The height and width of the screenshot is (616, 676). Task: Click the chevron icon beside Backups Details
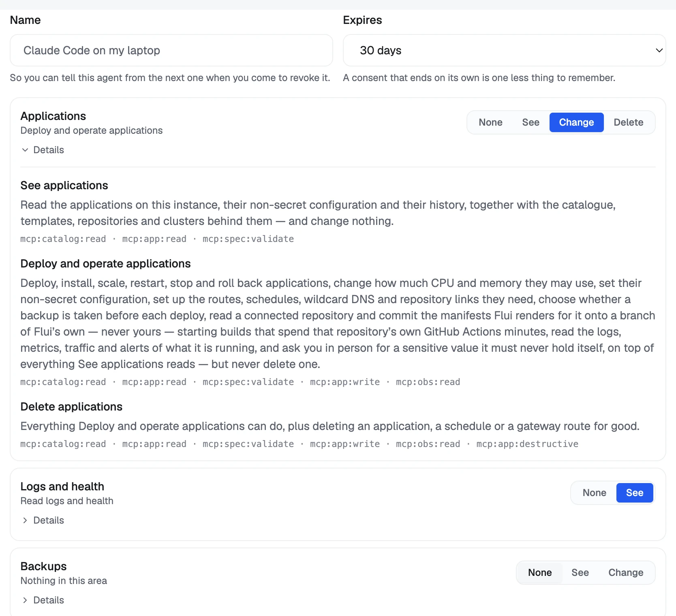[25, 600]
